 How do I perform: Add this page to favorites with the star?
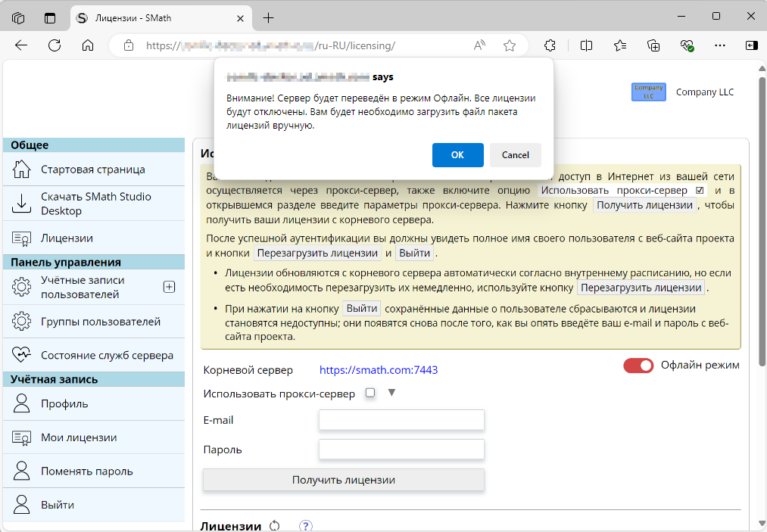point(510,45)
